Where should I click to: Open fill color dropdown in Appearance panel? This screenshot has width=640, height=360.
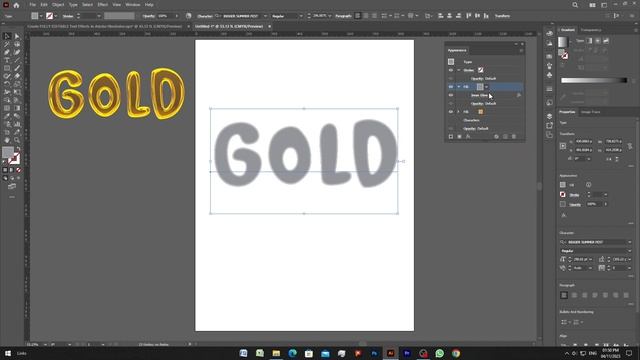pos(487,87)
